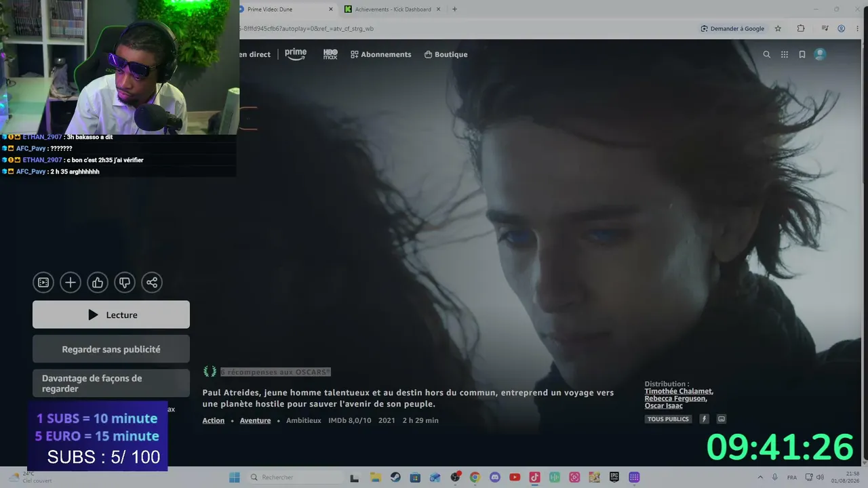Viewport: 868px width, 488px height.
Task: Share Dune using the share icon
Action: tap(152, 283)
